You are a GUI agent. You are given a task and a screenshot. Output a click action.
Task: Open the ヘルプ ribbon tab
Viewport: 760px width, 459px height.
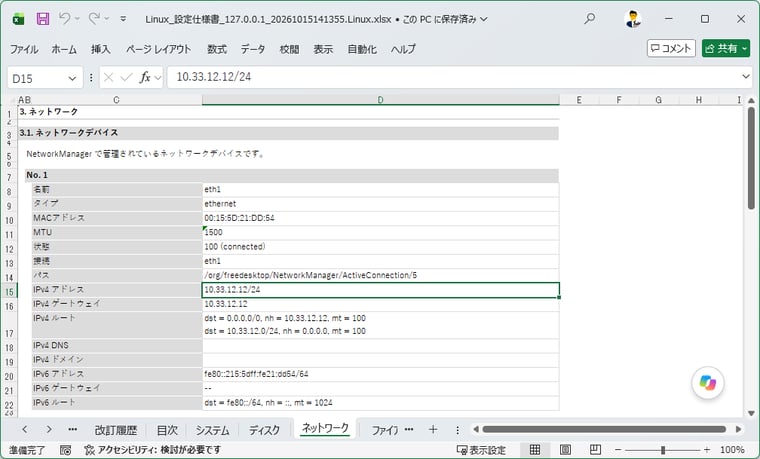click(x=403, y=49)
